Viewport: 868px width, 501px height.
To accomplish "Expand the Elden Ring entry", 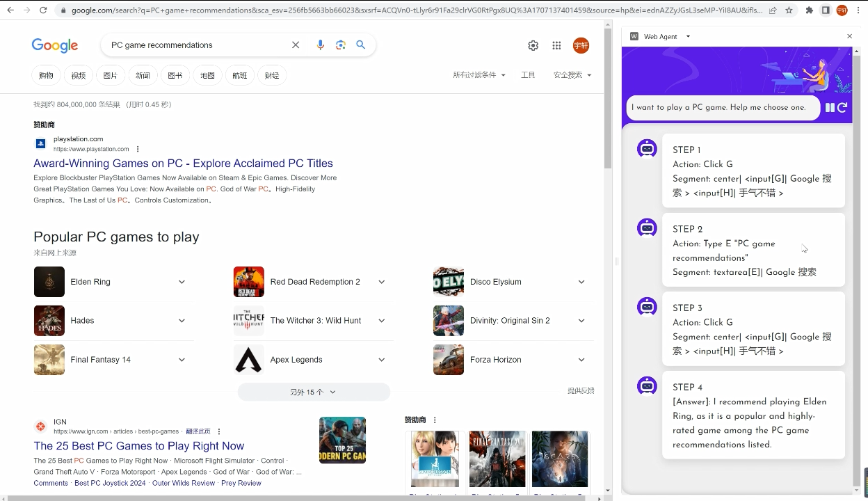I will (182, 282).
